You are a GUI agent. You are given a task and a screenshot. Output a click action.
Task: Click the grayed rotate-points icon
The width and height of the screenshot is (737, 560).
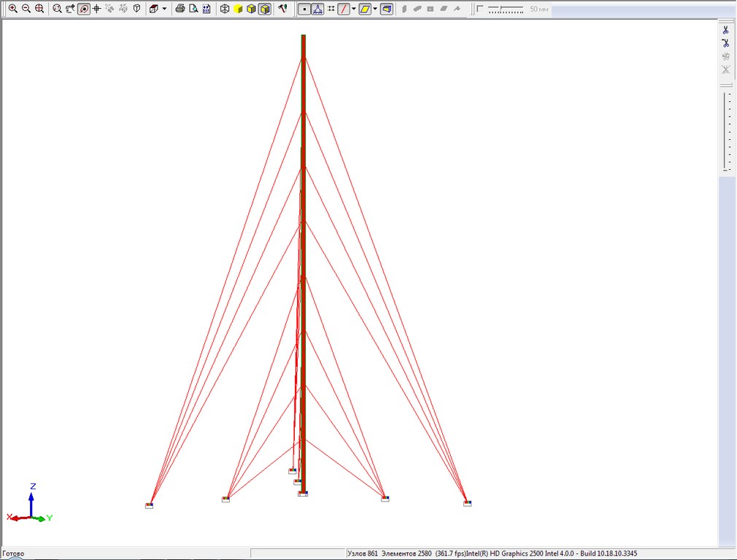[x=110, y=9]
